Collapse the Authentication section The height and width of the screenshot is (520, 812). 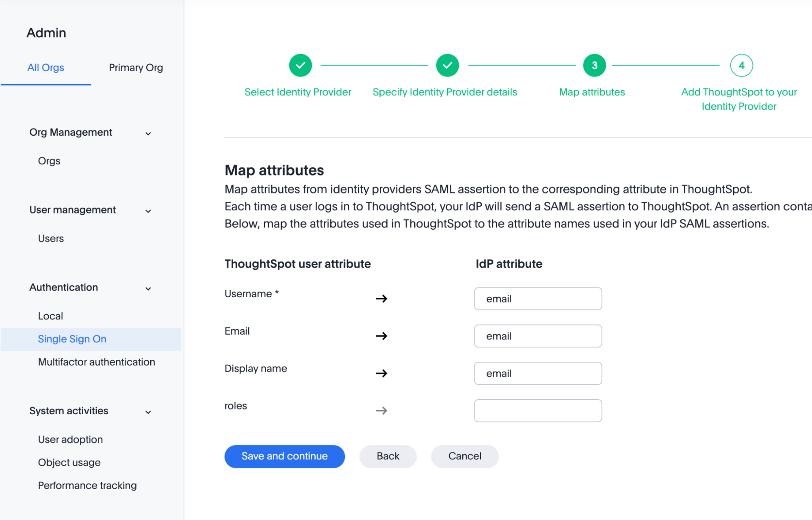click(148, 289)
